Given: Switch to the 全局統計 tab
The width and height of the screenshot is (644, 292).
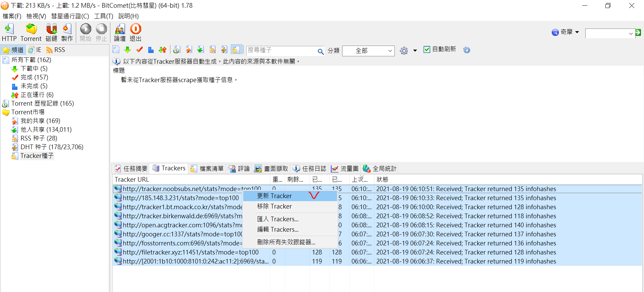Looking at the screenshot, I should point(380,169).
